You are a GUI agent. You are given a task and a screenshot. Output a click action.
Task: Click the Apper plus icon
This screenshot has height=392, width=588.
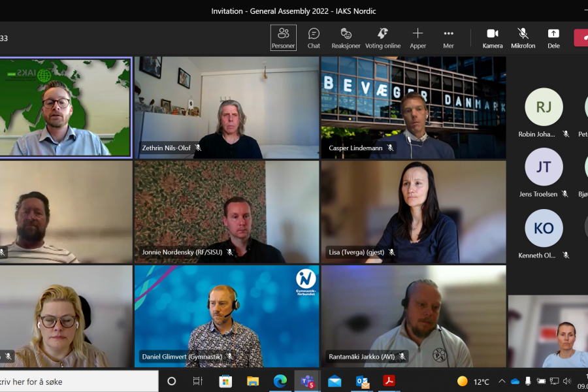(x=417, y=38)
